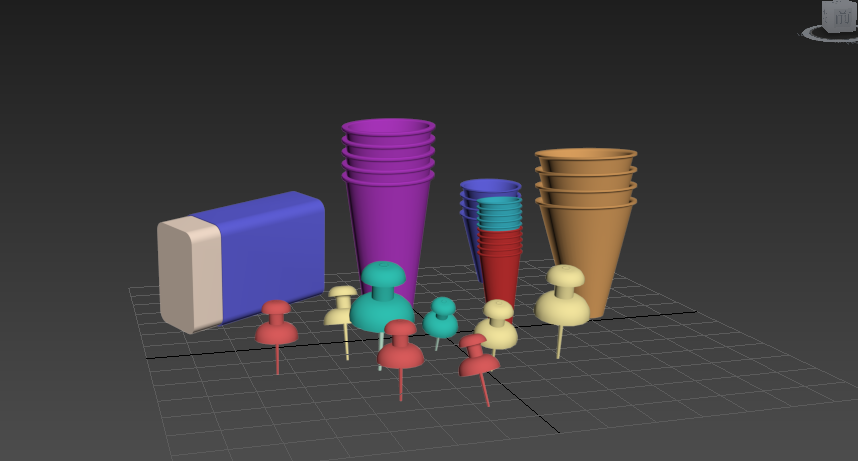
Task: Pick the small yellow pushpin beside the large teal pin
Action: [x=340, y=305]
